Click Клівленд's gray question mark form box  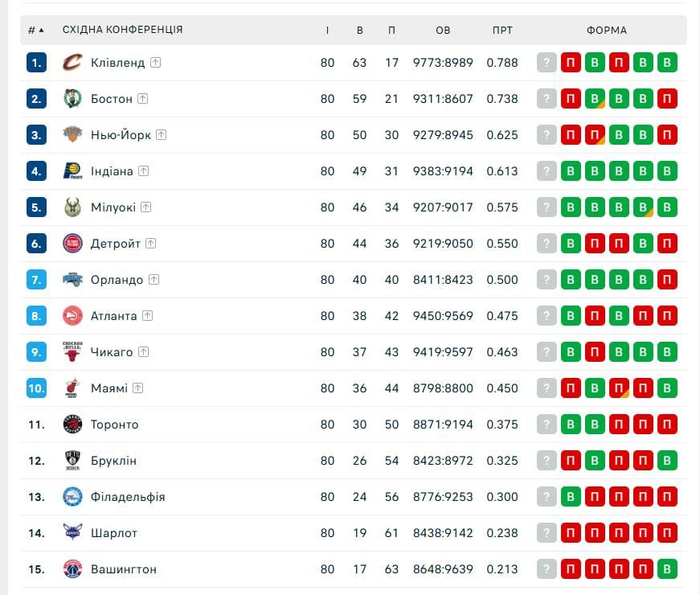point(546,63)
